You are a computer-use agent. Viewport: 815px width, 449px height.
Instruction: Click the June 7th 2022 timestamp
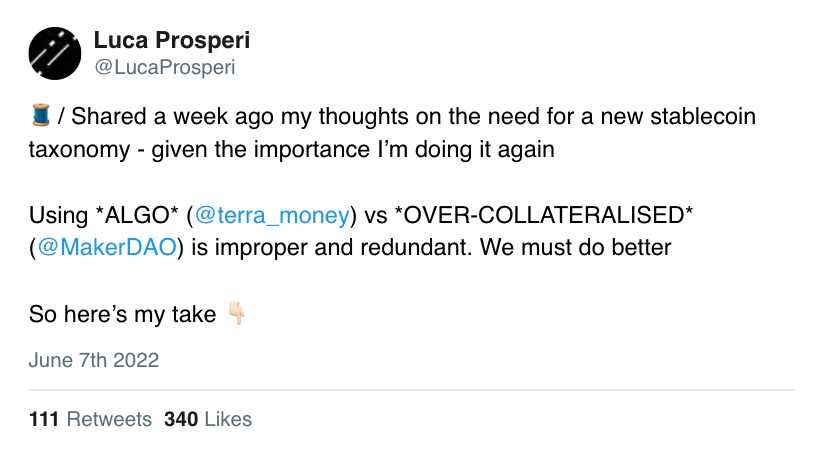coord(94,361)
